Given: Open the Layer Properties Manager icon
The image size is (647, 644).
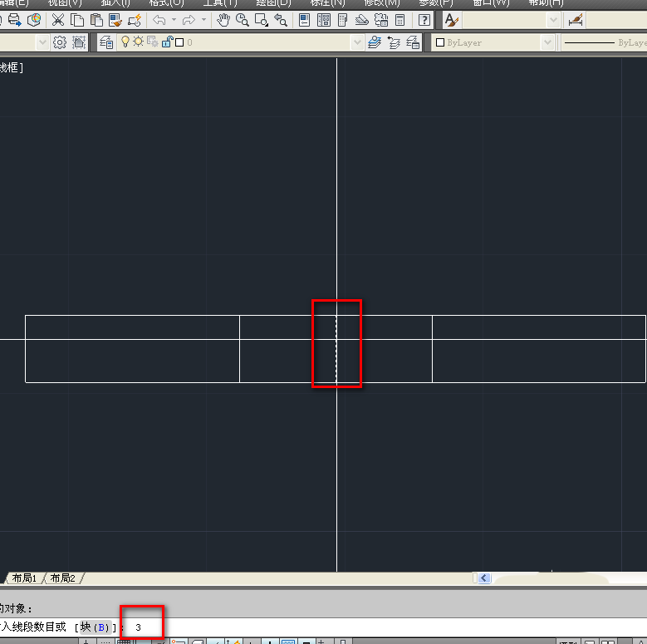Looking at the screenshot, I should 106,42.
